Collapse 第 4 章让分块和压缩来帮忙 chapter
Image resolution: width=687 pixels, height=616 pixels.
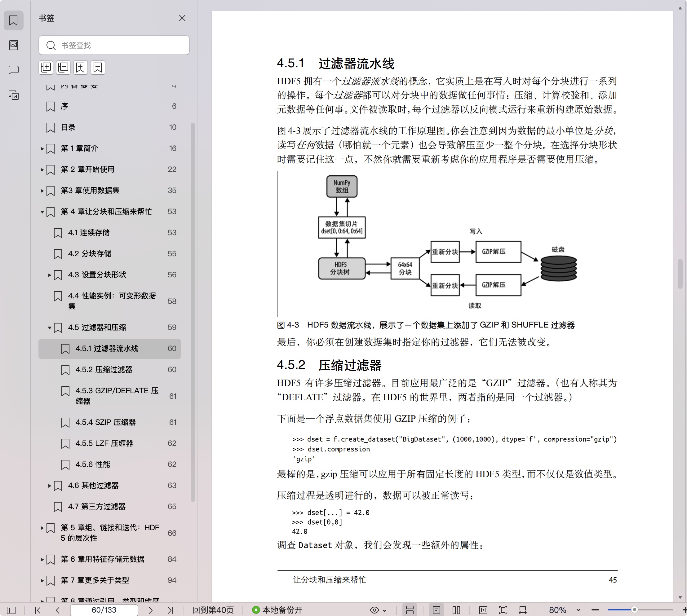pyautogui.click(x=42, y=212)
